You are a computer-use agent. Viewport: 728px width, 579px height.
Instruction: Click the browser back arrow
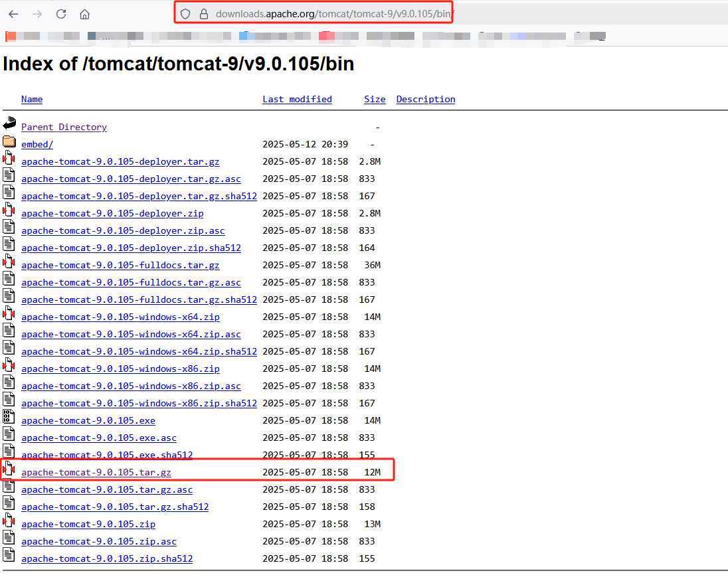click(x=13, y=14)
